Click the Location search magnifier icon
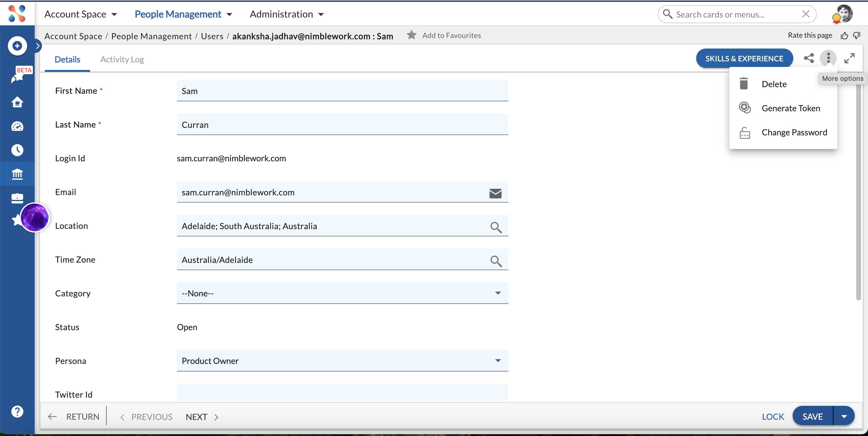868x436 pixels. pos(496,227)
